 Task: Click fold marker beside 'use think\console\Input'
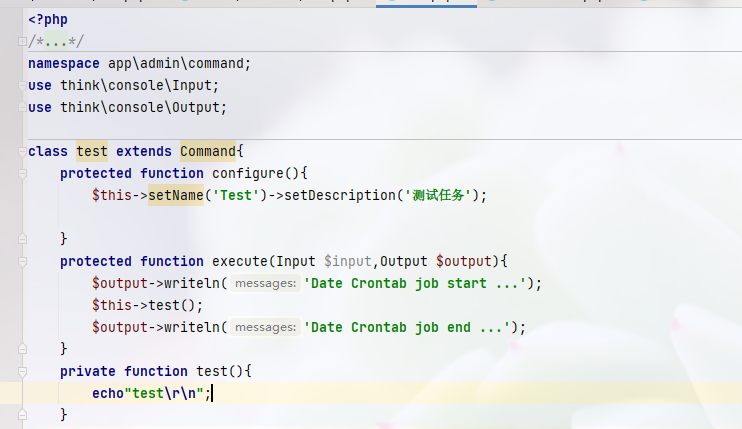click(22, 85)
